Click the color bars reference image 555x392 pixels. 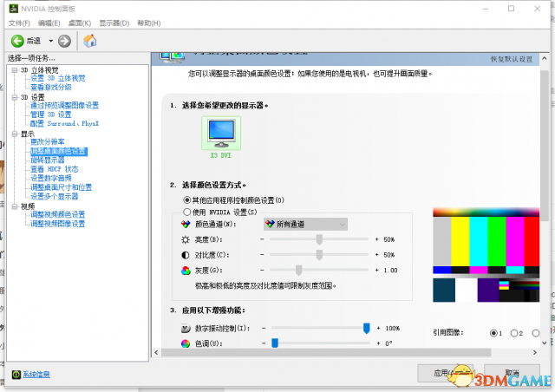click(486, 255)
